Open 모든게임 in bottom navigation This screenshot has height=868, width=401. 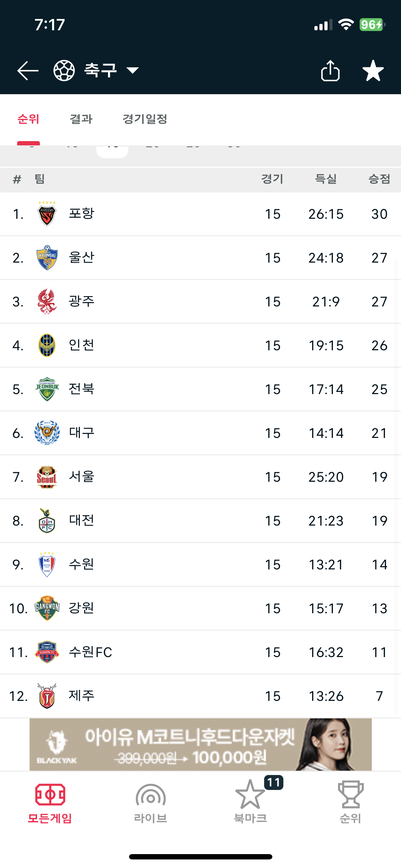(50, 804)
